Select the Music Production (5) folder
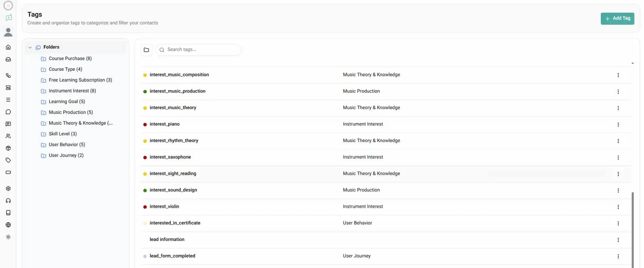Screen dimensions: 644x268 (67, 112)
